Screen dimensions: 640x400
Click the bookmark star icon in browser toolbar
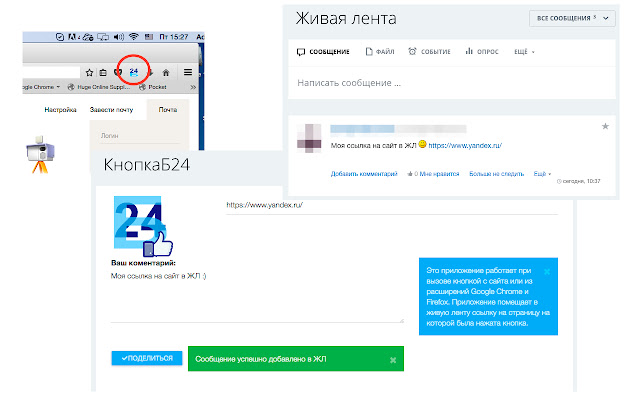[x=89, y=73]
